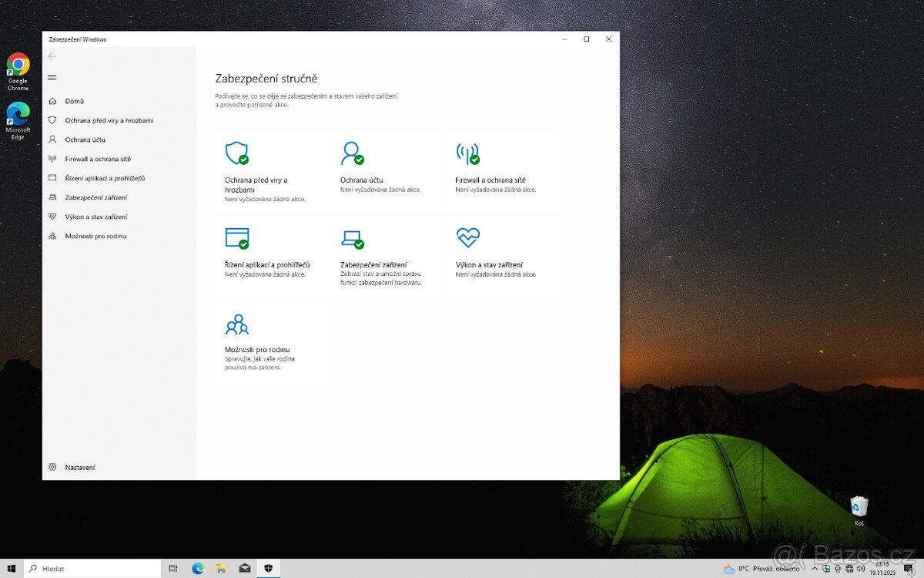Open Ochrana účtu via the person icon
Image resolution: width=924 pixels, height=578 pixels.
click(353, 153)
